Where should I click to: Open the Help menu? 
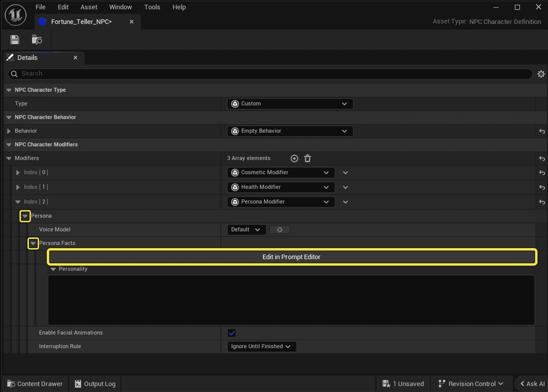point(179,7)
